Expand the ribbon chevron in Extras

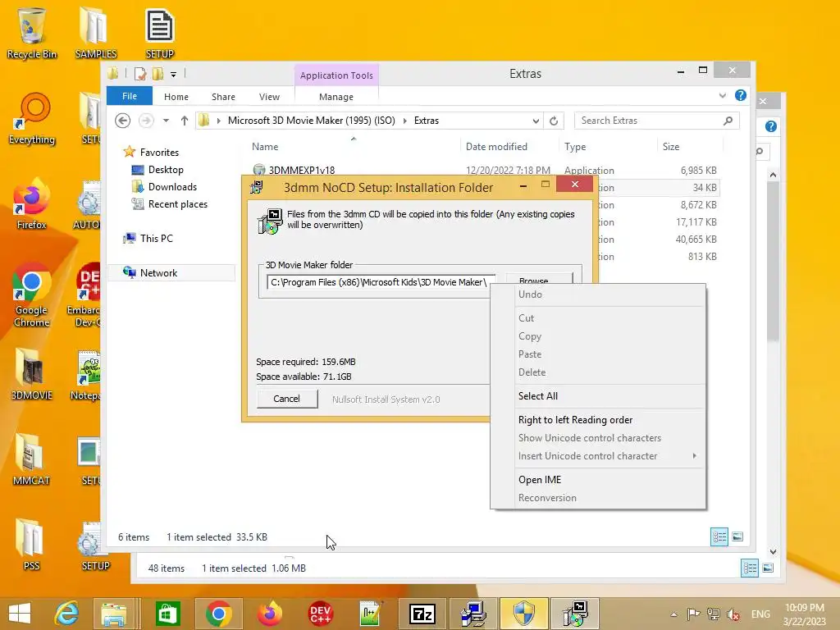click(x=722, y=95)
